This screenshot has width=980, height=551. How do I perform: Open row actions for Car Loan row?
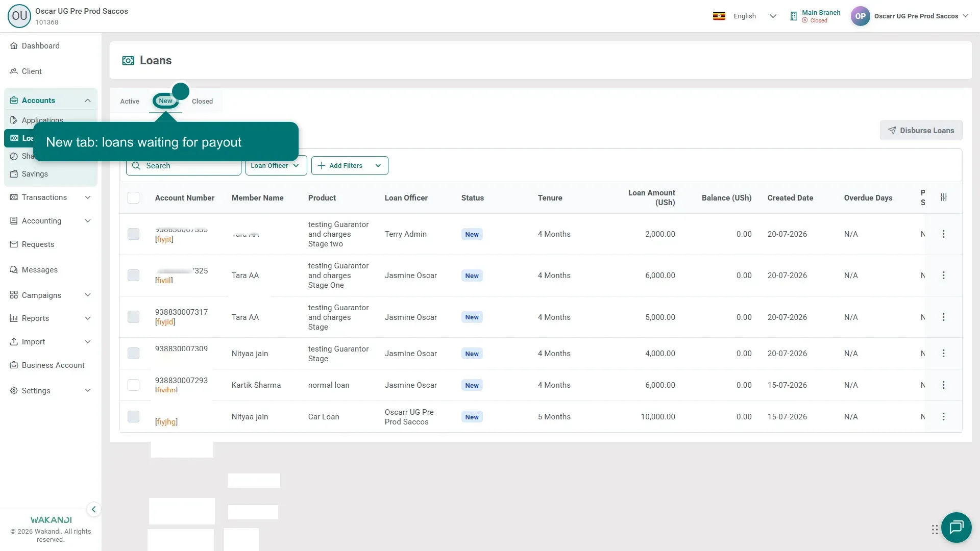(x=943, y=417)
